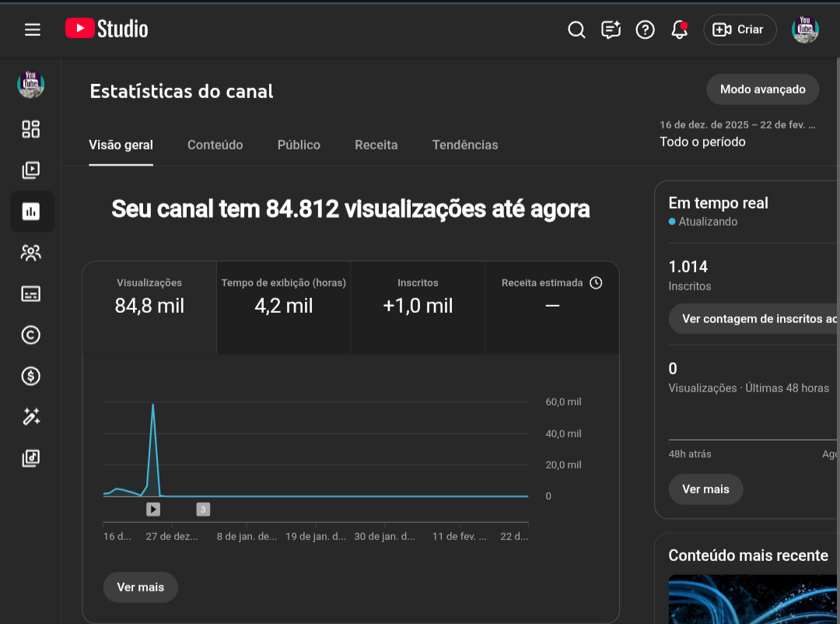This screenshot has height=624, width=840.
Task: Open the Audio library icon in sidebar
Action: [x=31, y=458]
